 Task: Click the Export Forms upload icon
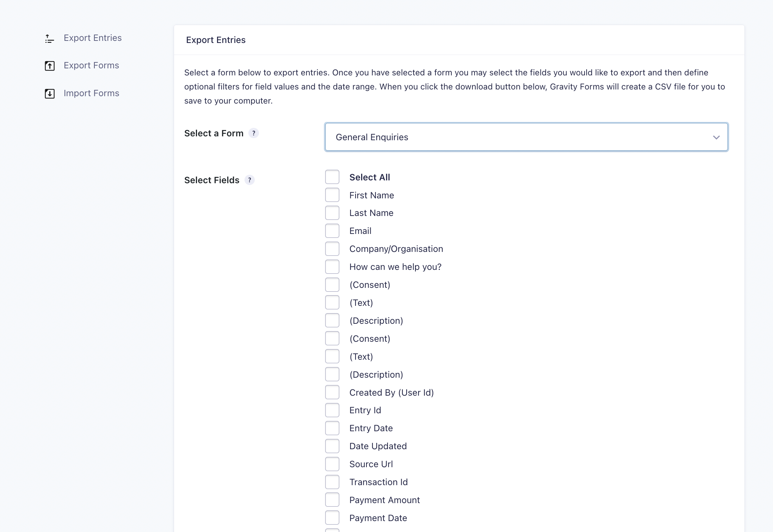49,66
